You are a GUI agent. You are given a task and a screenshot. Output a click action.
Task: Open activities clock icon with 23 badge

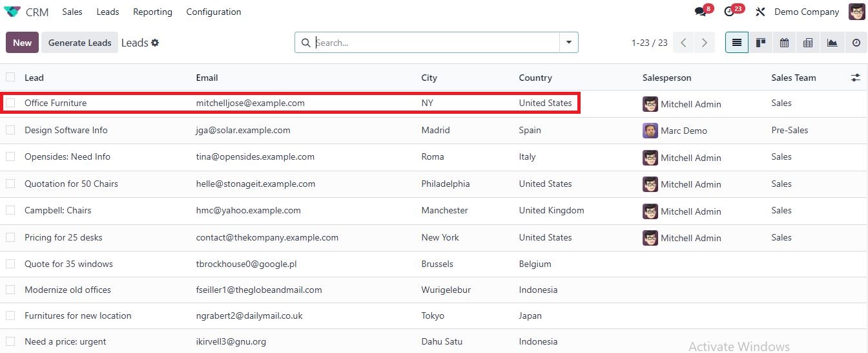(x=730, y=12)
